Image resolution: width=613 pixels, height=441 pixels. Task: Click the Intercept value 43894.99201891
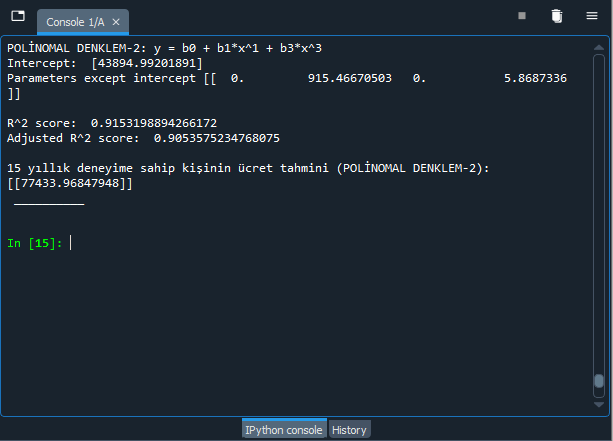pyautogui.click(x=147, y=63)
